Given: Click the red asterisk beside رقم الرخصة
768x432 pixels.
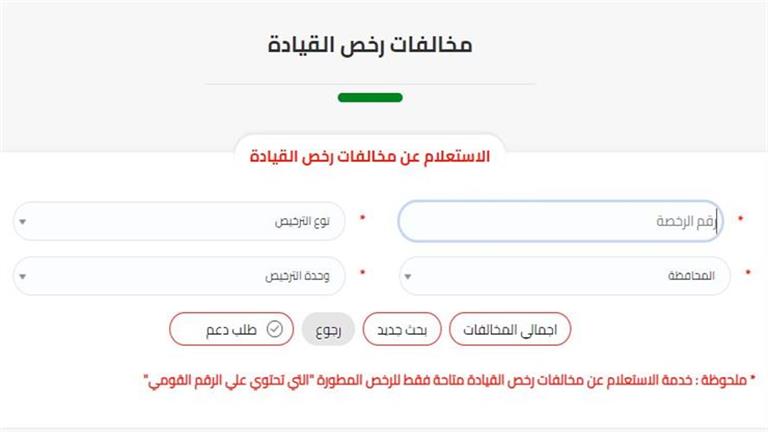Looking at the screenshot, I should click(x=741, y=218).
